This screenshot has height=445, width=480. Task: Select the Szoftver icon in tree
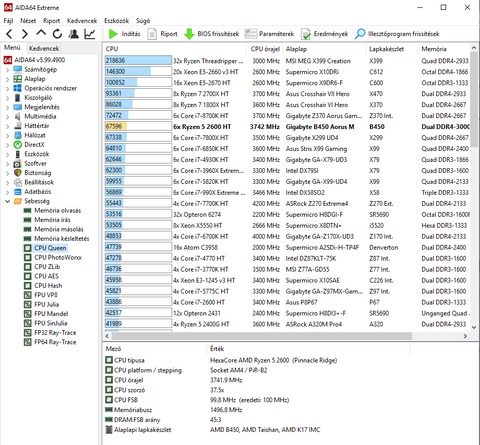[x=18, y=163]
